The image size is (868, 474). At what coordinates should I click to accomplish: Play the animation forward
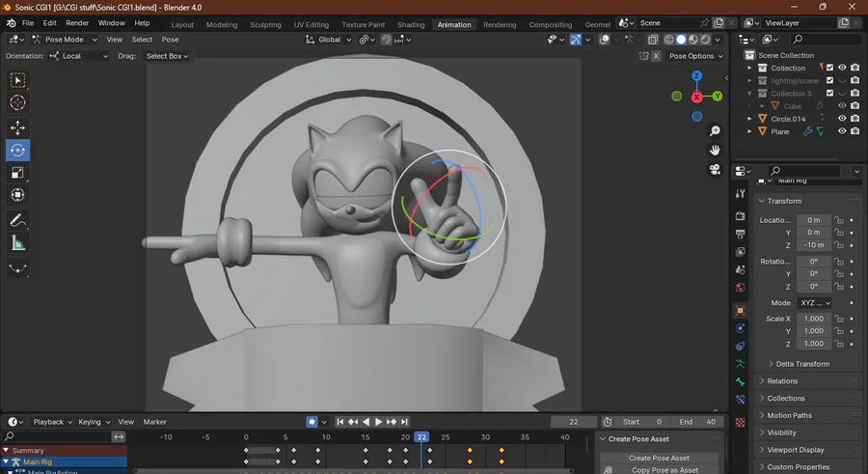click(379, 422)
